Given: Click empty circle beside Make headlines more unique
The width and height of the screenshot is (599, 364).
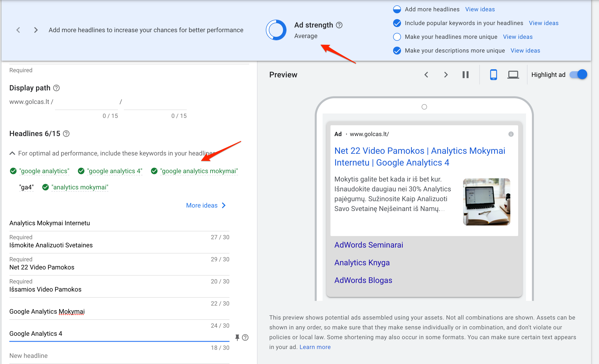Looking at the screenshot, I should (397, 37).
